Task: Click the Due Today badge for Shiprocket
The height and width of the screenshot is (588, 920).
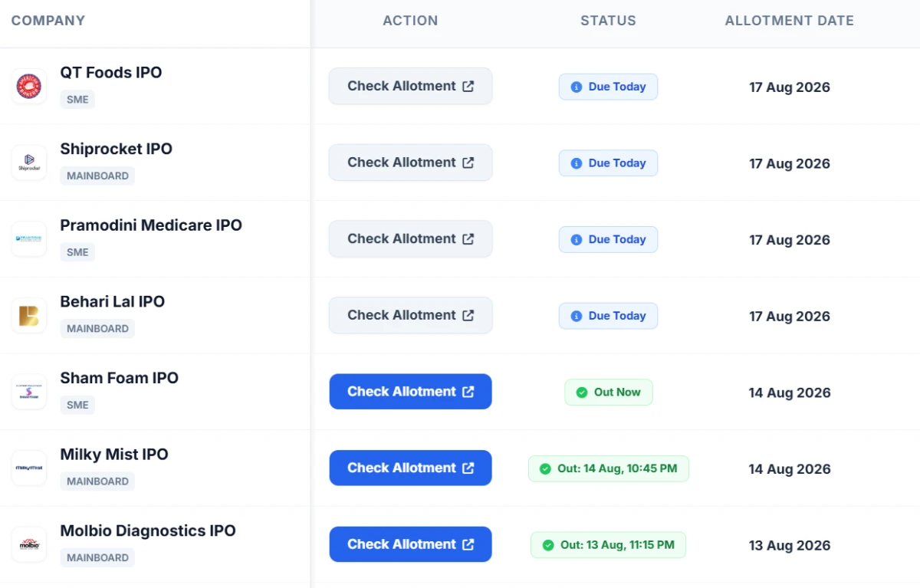Action: [608, 163]
